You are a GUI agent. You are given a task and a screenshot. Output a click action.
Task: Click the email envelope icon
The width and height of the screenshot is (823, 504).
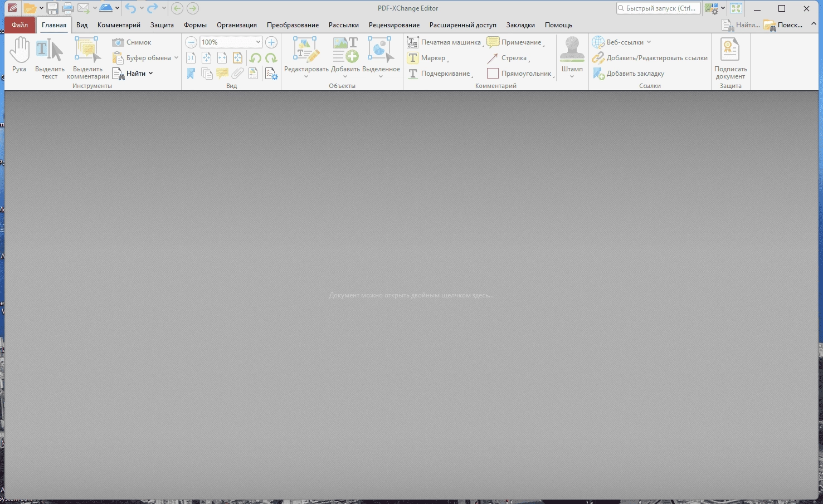click(84, 8)
